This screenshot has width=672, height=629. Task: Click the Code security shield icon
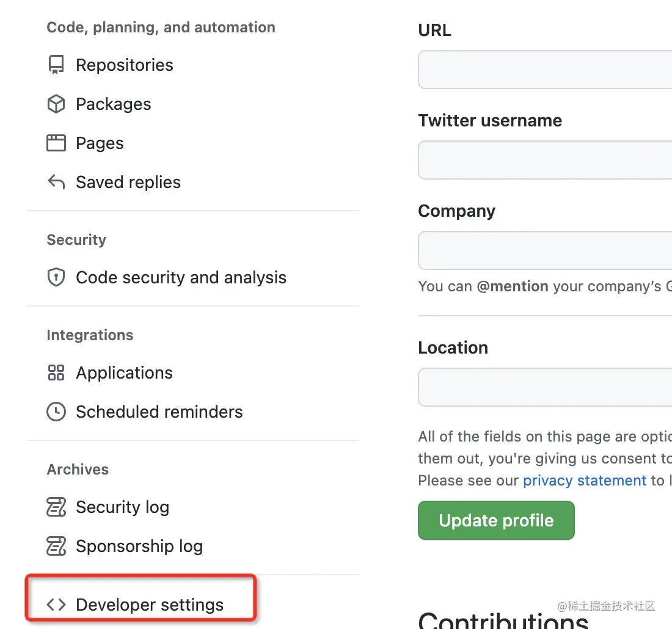[x=56, y=278]
